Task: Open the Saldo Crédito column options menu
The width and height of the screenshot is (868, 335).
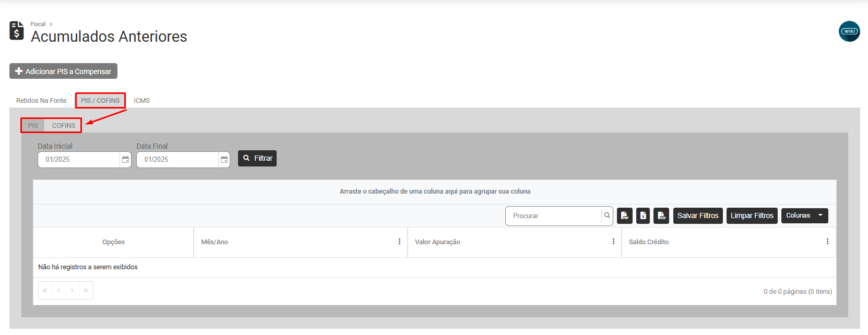Action: coord(827,242)
